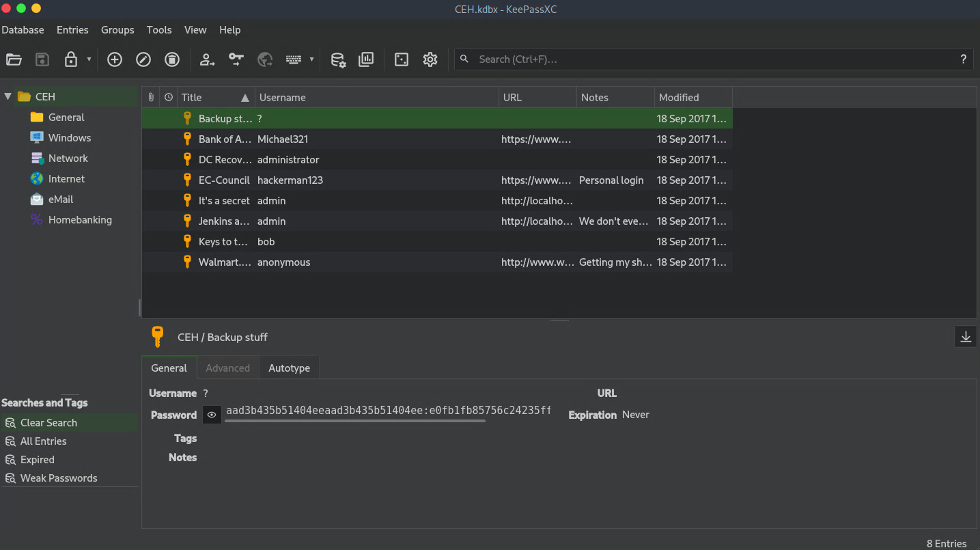Switch to the Autotype tab

289,368
